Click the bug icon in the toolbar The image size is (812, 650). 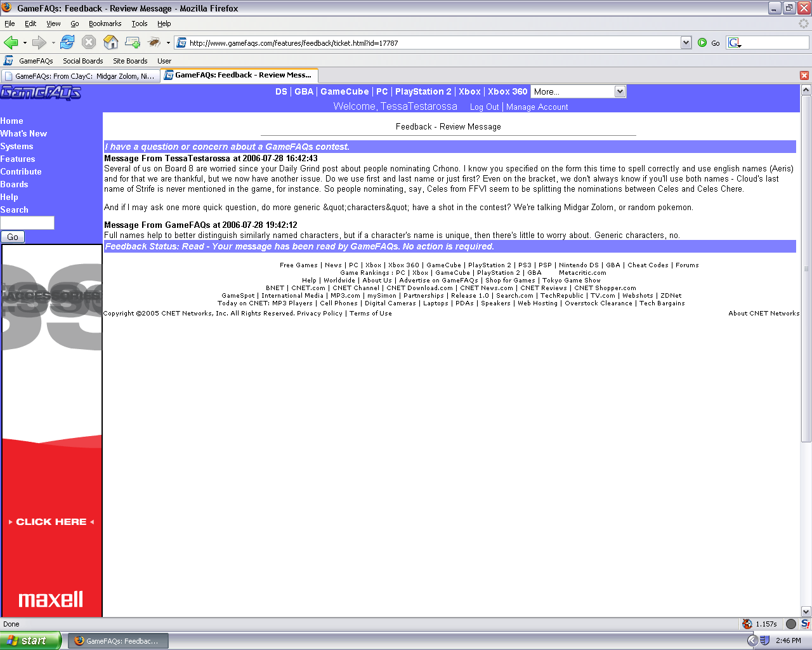coord(154,43)
